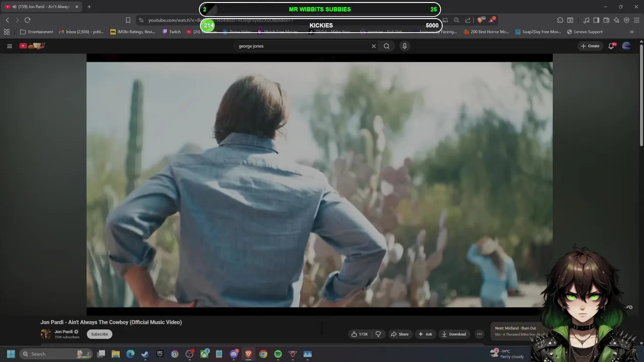Open Leo AI sparkle icon
Screen dimensions: 644x362
tap(616, 20)
